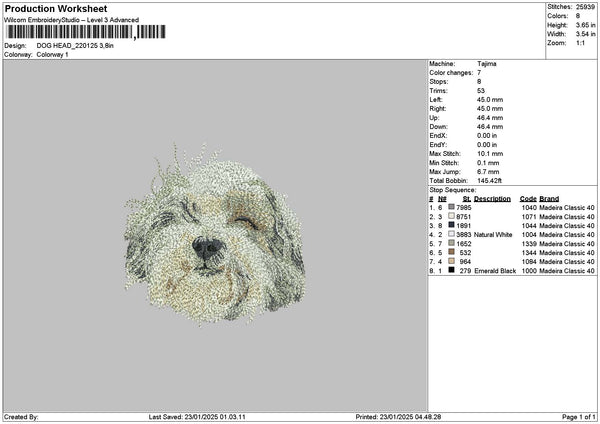
Task: Click the Description column header
Action: 492,198
